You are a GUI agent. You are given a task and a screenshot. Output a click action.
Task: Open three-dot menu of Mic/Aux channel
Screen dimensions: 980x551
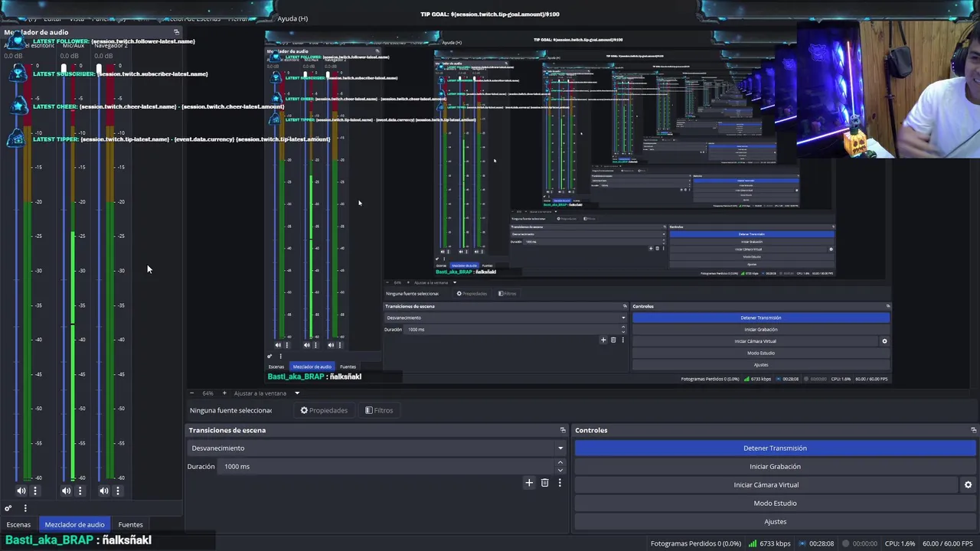point(80,491)
